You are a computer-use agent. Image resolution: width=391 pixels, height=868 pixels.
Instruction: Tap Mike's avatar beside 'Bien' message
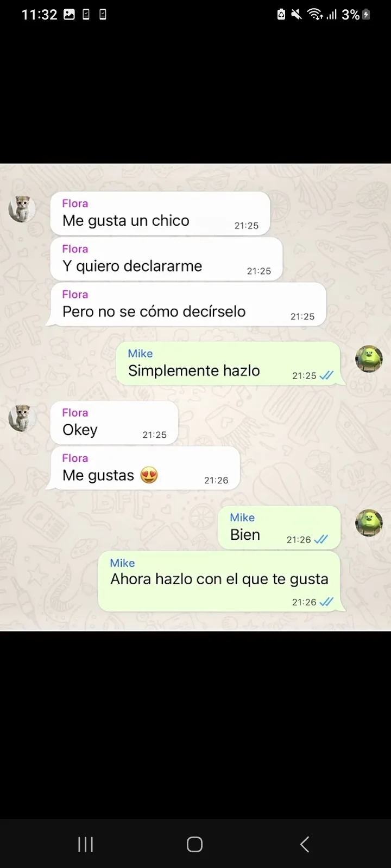[369, 523]
